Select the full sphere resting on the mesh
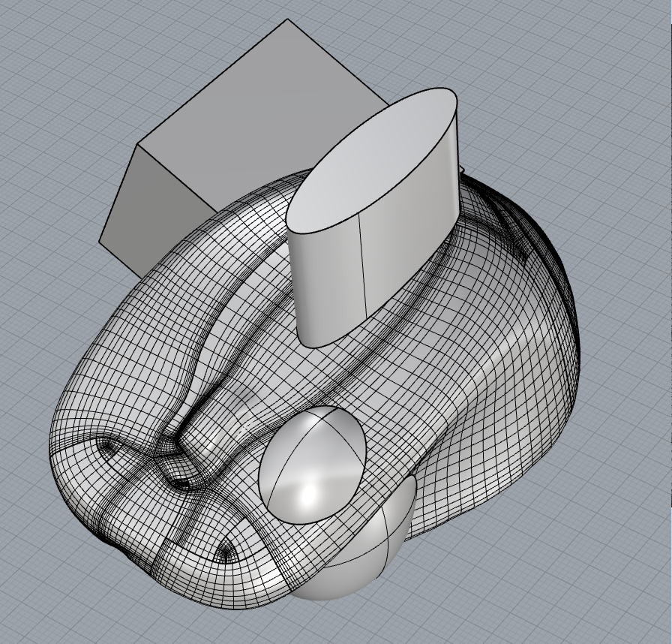Viewport: 672px width, 644px height. pos(312,465)
